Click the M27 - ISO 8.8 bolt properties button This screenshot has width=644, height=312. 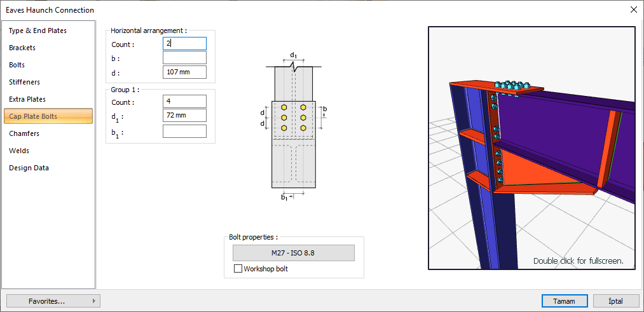pyautogui.click(x=293, y=253)
